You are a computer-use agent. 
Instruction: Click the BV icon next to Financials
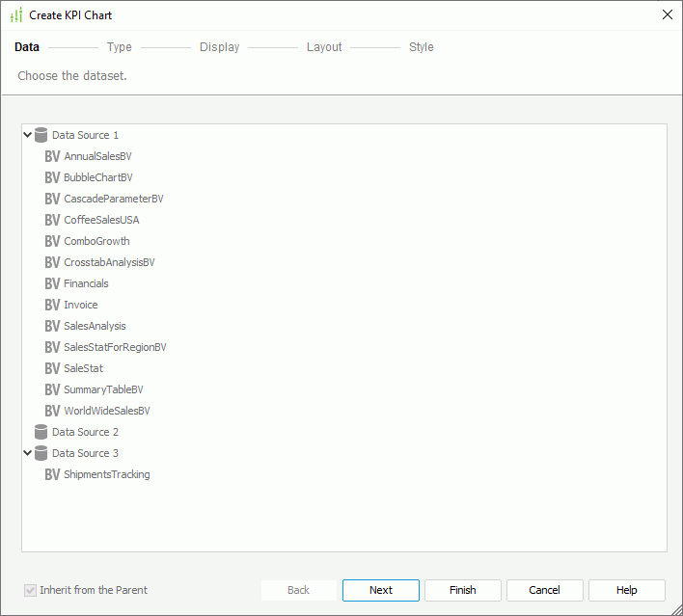(x=52, y=283)
